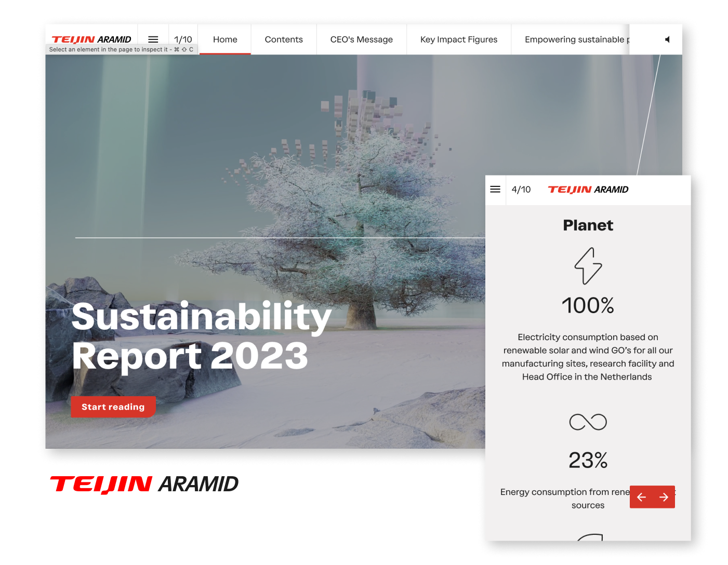Screen dimensions: 728x565
Task: Switch to the Contents tab
Action: 284,39
